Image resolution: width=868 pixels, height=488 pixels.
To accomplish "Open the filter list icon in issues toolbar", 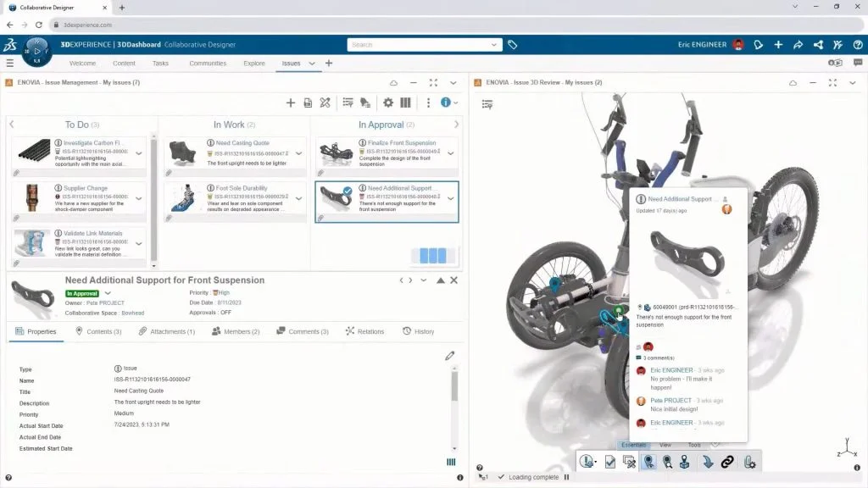I will pyautogui.click(x=348, y=103).
